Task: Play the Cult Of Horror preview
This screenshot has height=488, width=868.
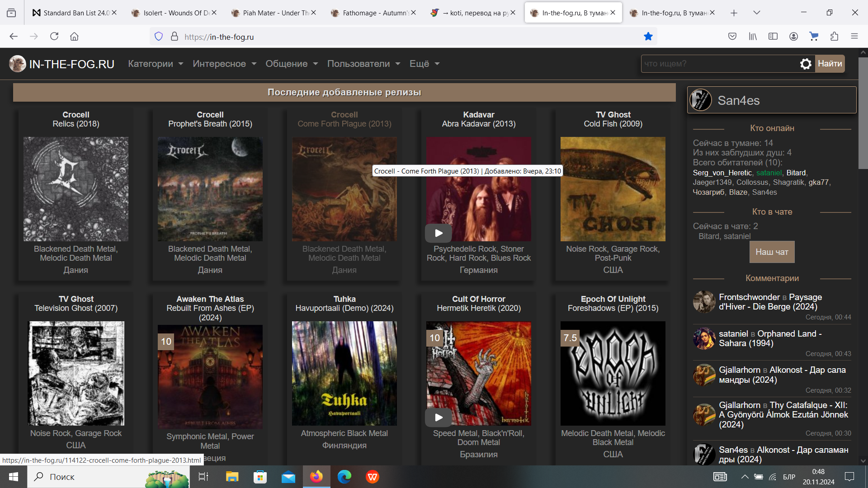Action: 438,418
